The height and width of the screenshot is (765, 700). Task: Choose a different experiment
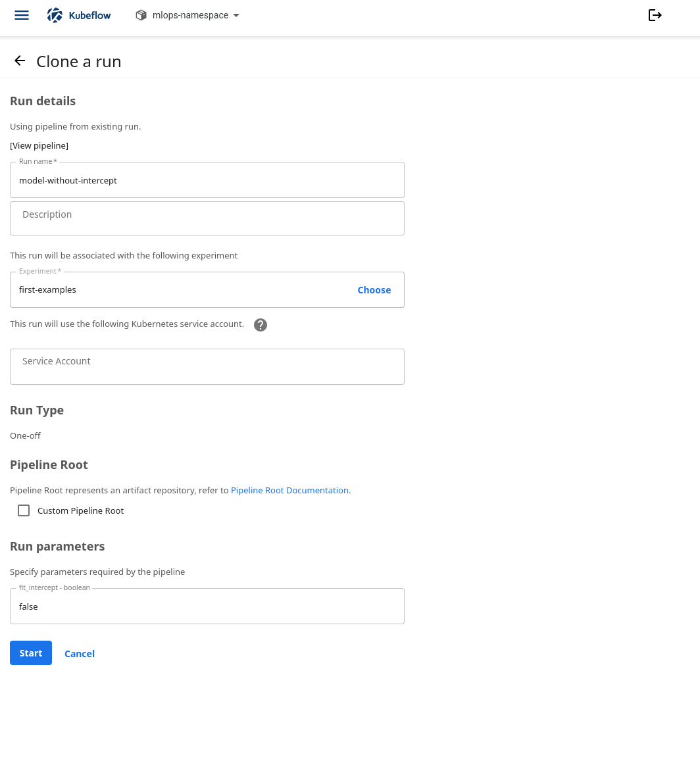[x=374, y=290]
